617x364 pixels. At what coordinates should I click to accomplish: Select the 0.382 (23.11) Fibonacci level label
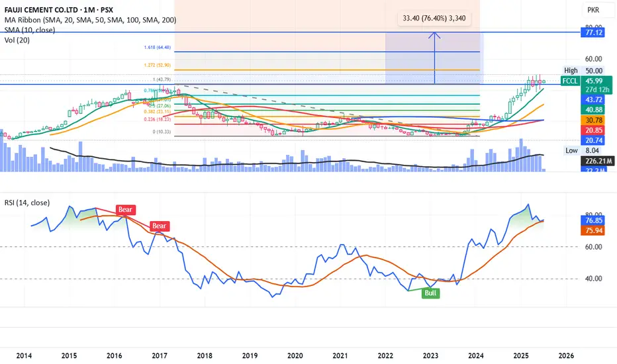click(157, 112)
